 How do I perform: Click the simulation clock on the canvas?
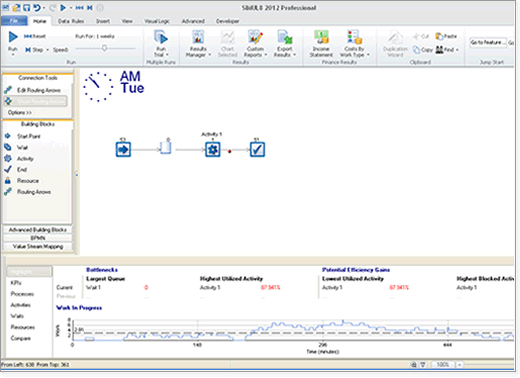98,87
